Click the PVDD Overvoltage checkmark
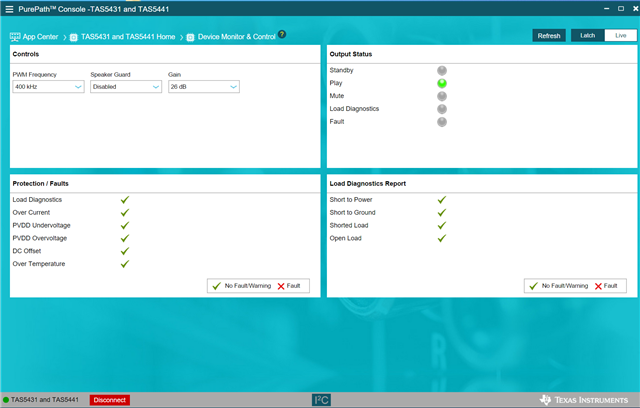Viewport: 640px width, 408px height. pos(125,238)
